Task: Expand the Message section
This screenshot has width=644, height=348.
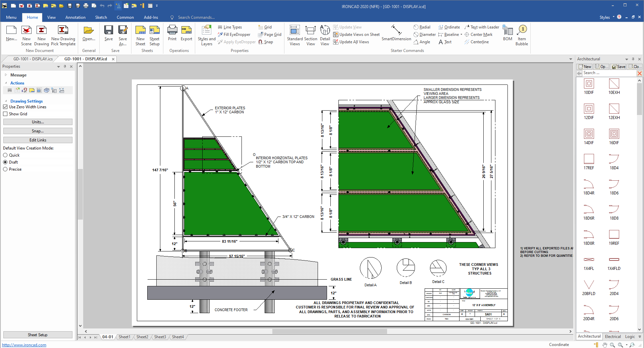Action: [6, 75]
